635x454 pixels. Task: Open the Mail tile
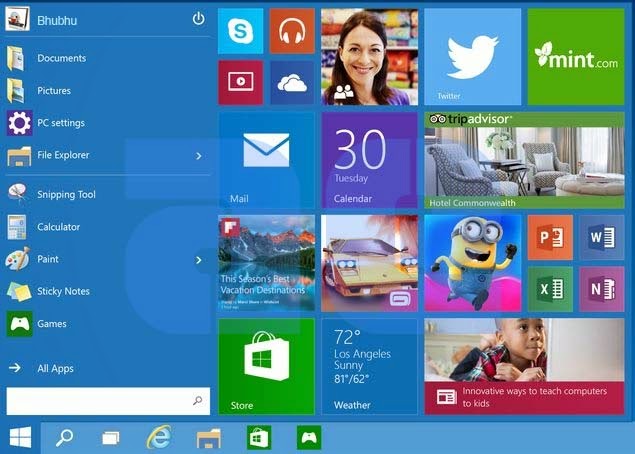(266, 160)
